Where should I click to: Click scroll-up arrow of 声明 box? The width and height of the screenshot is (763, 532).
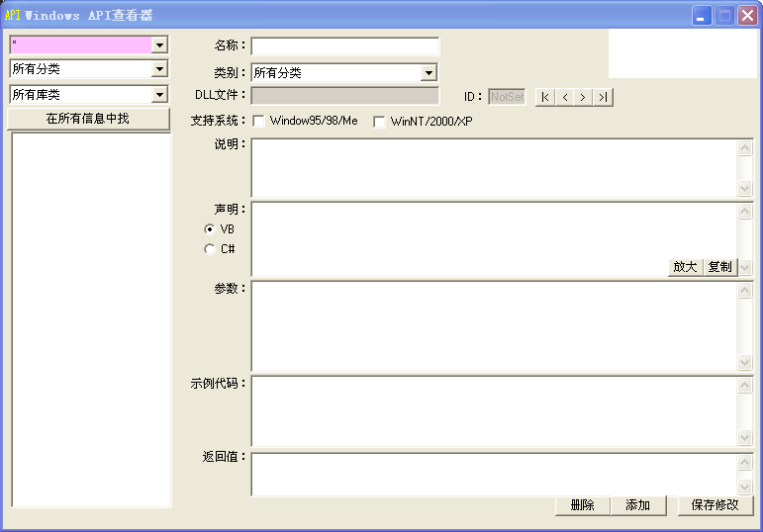(744, 211)
